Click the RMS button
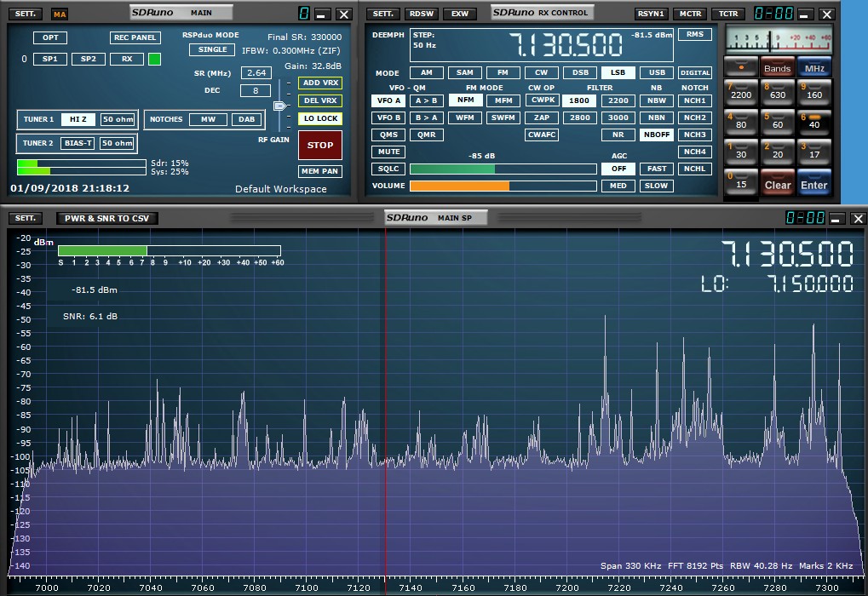868x596 pixels. [x=695, y=34]
